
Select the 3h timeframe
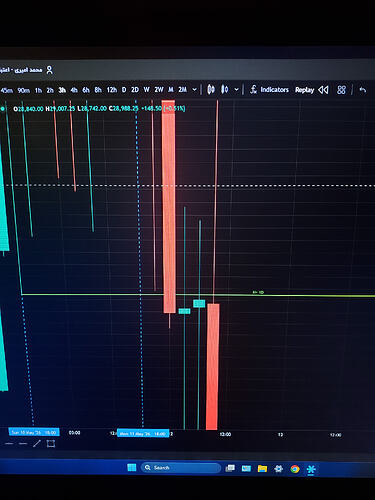click(62, 90)
